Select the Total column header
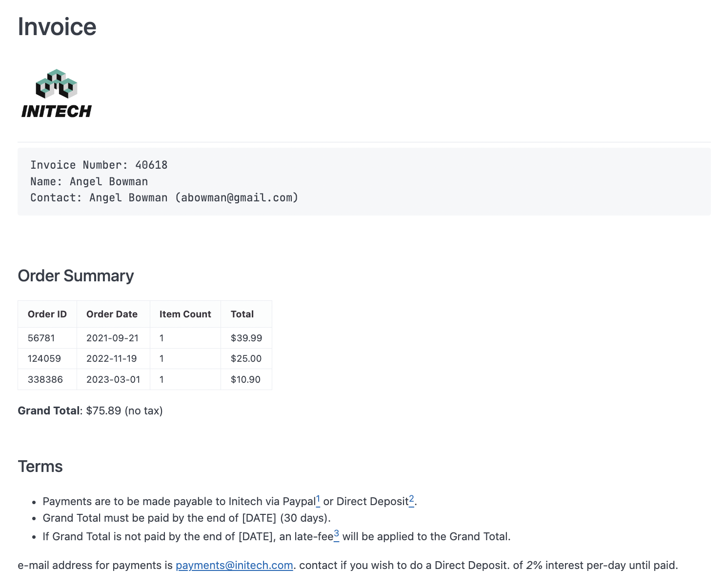727x588 pixels. point(242,314)
